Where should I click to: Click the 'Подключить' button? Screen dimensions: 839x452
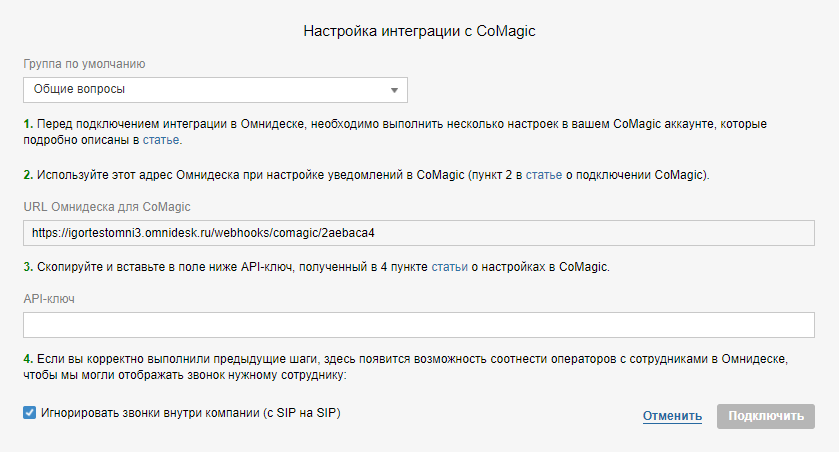tap(766, 416)
